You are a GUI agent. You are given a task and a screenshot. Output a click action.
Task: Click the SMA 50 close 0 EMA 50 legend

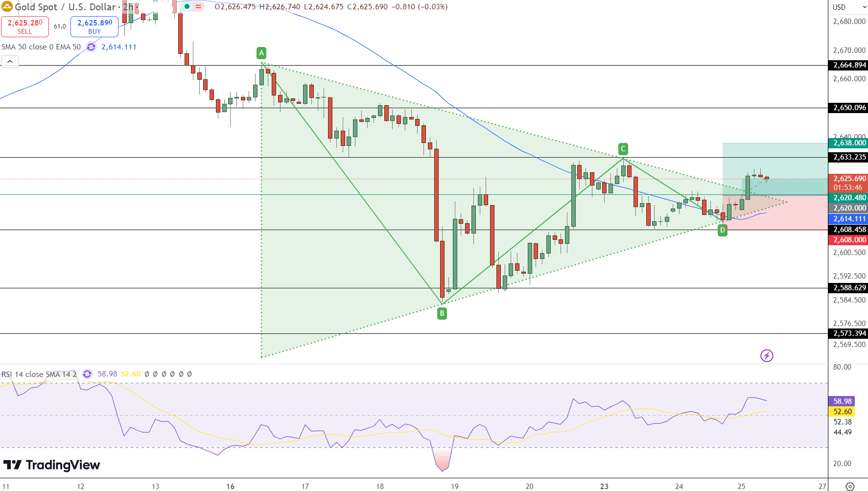tap(41, 47)
